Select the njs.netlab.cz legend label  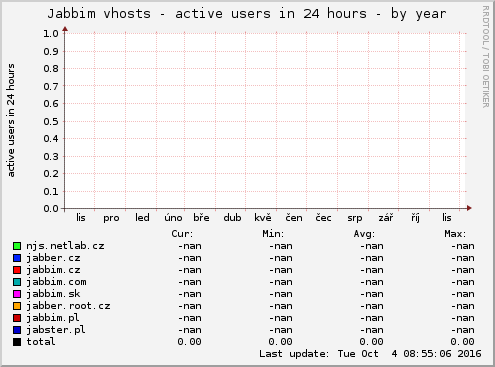[65, 246]
